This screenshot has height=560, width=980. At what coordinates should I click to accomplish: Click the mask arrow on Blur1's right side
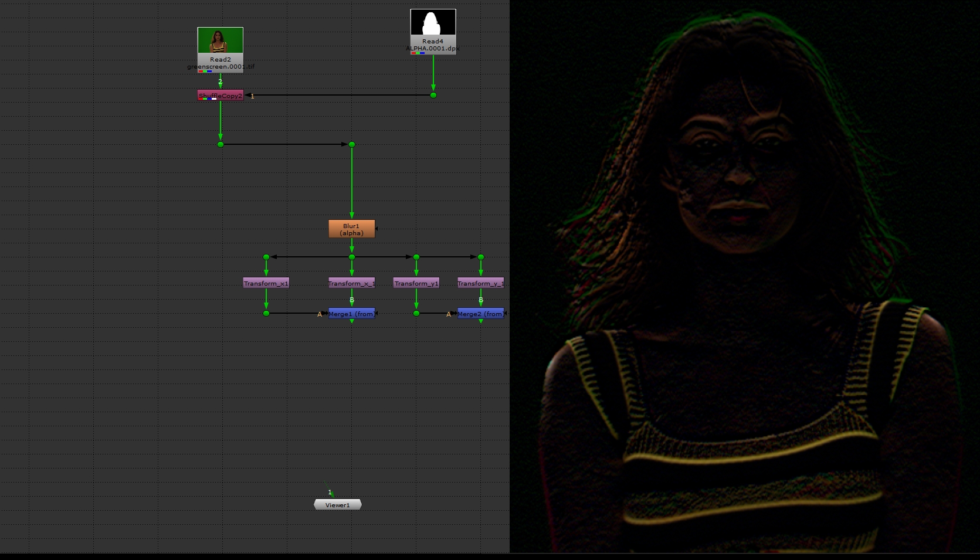tap(376, 229)
